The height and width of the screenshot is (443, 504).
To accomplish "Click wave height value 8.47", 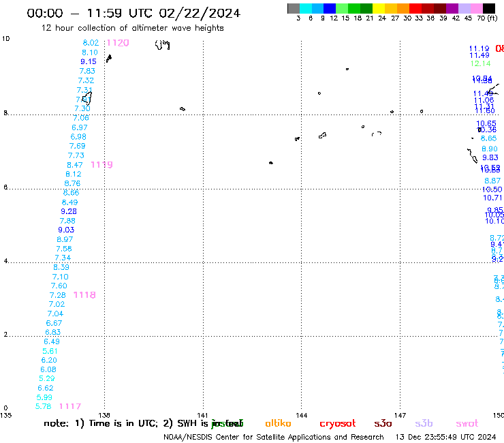I will pos(75,165).
